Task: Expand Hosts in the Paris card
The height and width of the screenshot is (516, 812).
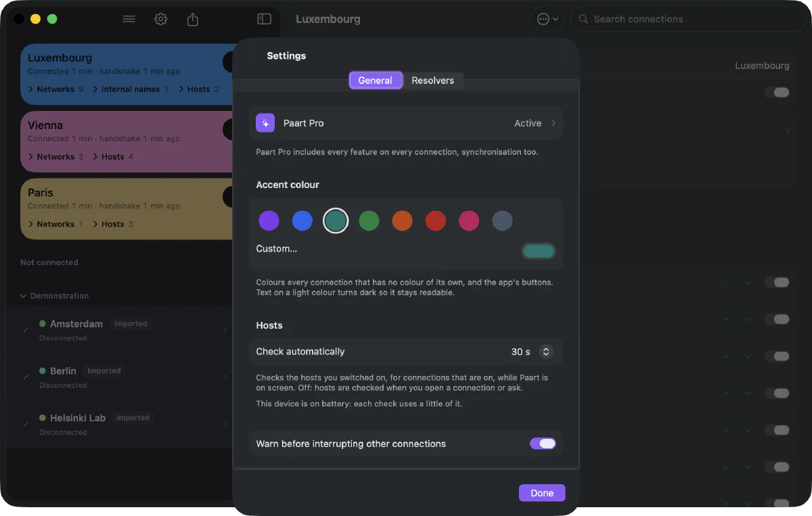Action: point(112,225)
